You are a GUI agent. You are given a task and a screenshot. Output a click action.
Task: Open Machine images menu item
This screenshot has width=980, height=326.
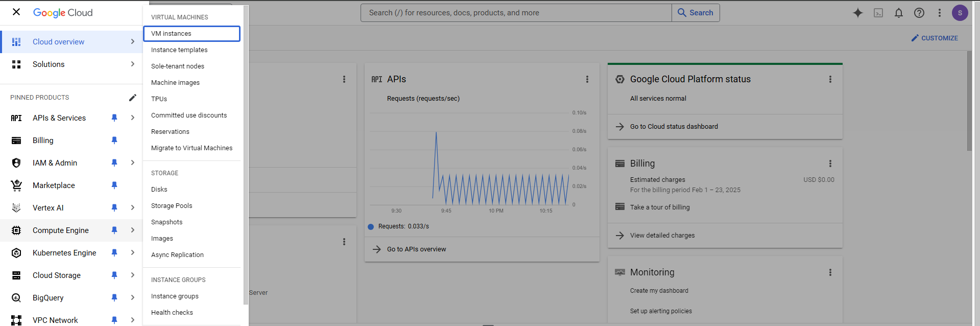point(192,83)
